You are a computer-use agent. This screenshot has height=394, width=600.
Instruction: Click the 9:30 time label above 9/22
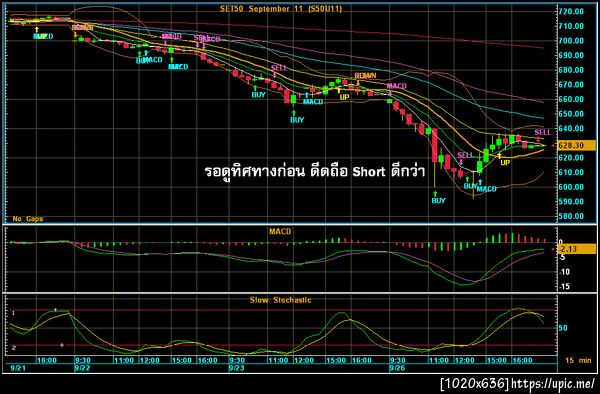click(83, 360)
